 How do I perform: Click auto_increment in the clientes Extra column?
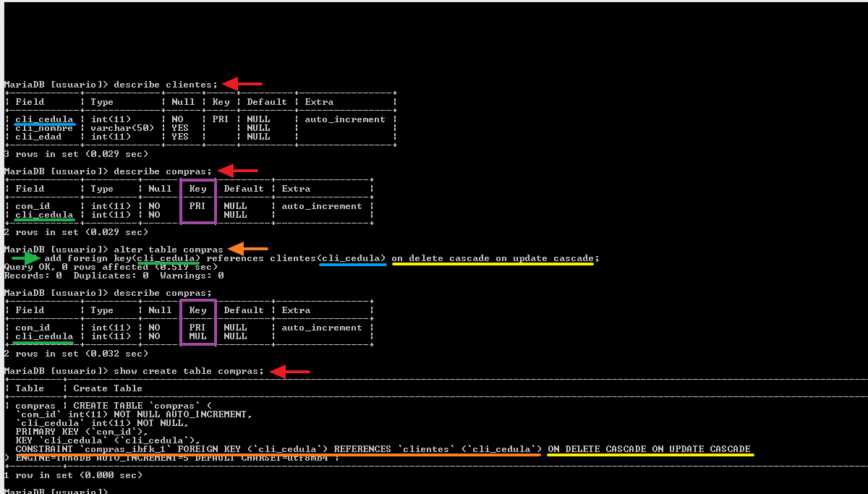(345, 119)
